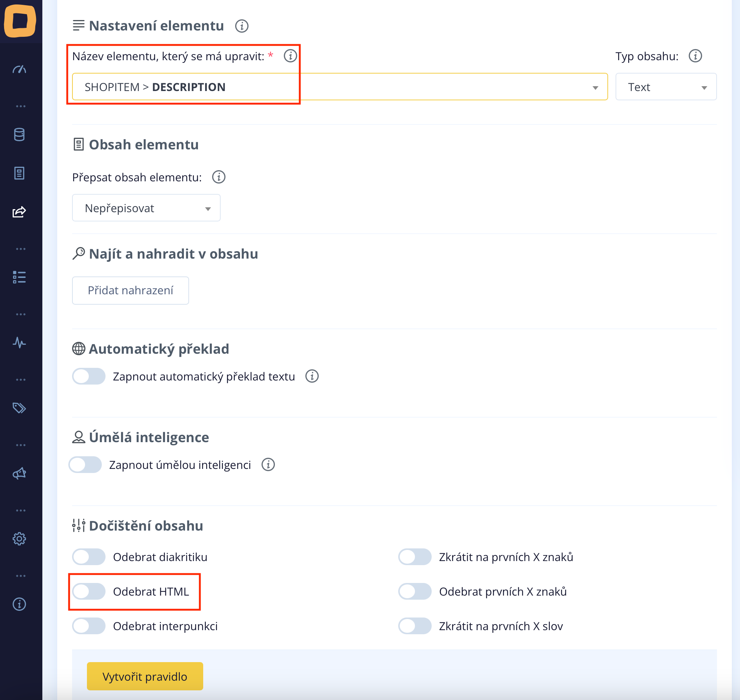The image size is (740, 700).
Task: Open the SHOPITEM > DESCRIPTION element dropdown
Action: 340,87
